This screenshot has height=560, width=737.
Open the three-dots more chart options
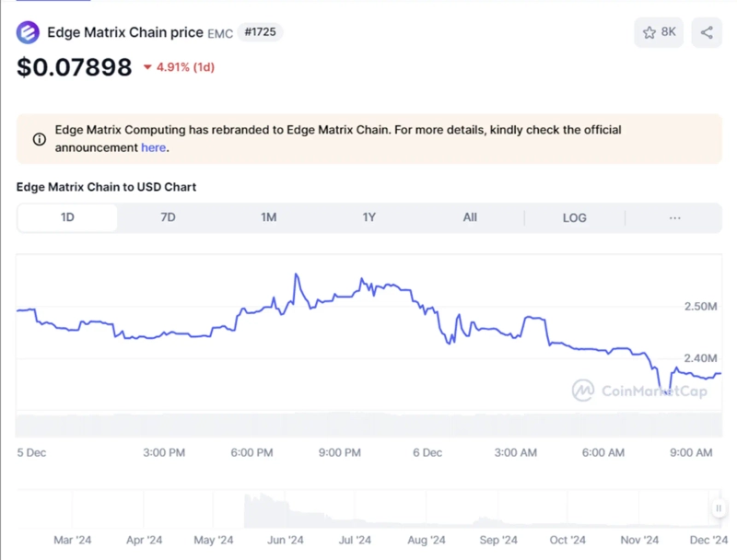tap(674, 217)
